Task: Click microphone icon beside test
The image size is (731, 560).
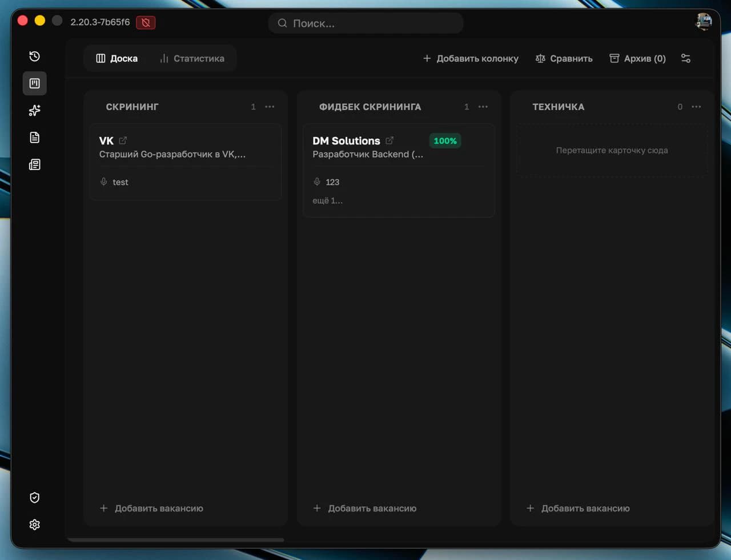Action: pos(103,182)
